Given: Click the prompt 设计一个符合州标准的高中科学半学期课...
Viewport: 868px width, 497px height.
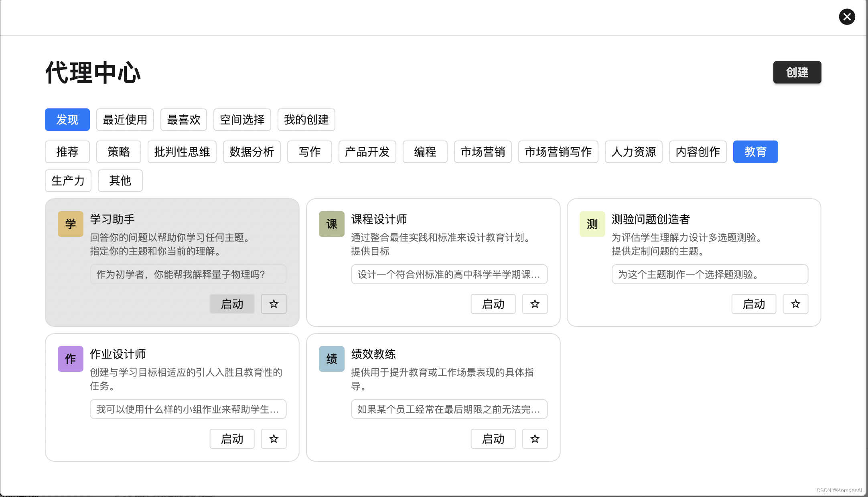Looking at the screenshot, I should pos(449,274).
